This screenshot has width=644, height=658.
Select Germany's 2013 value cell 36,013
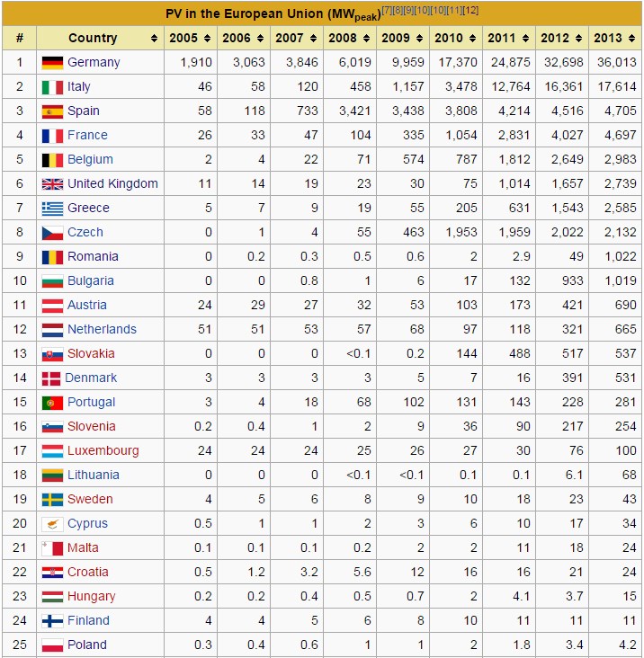pyautogui.click(x=616, y=63)
